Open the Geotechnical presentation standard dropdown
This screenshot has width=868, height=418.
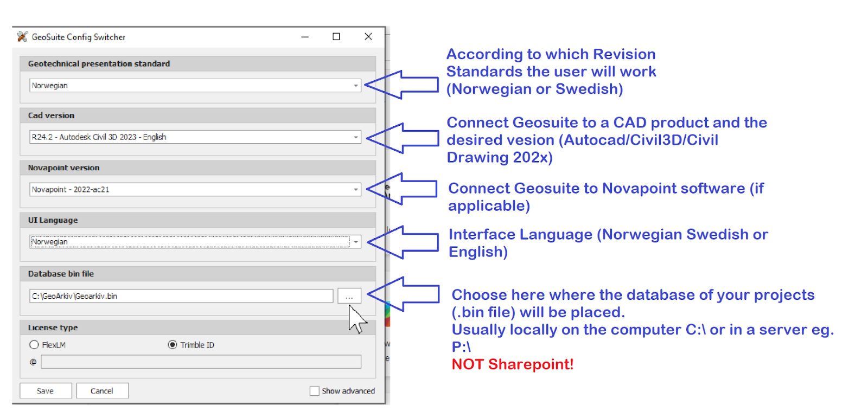pos(195,86)
